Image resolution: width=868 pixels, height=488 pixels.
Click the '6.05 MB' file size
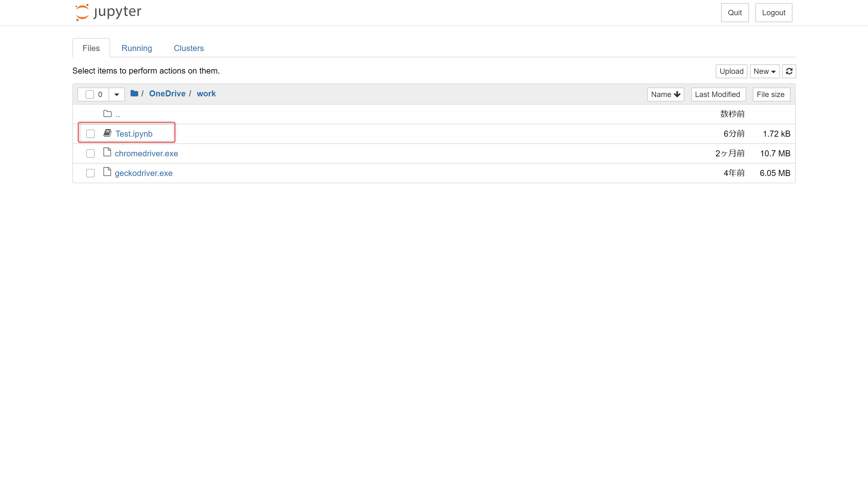[x=775, y=173]
